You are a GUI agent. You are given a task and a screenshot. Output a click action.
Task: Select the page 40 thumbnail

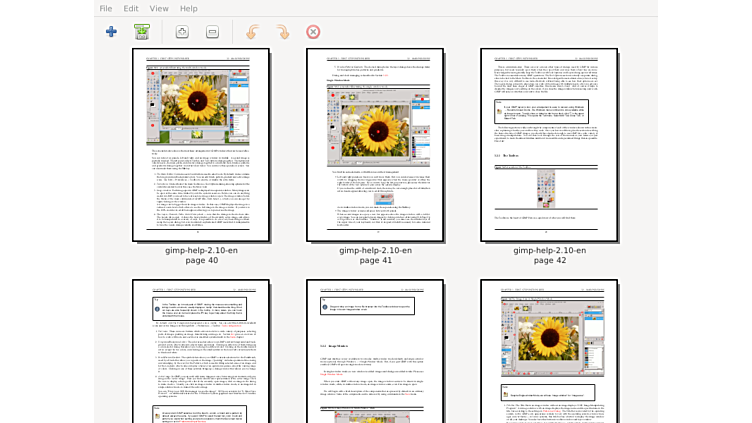tap(201, 145)
